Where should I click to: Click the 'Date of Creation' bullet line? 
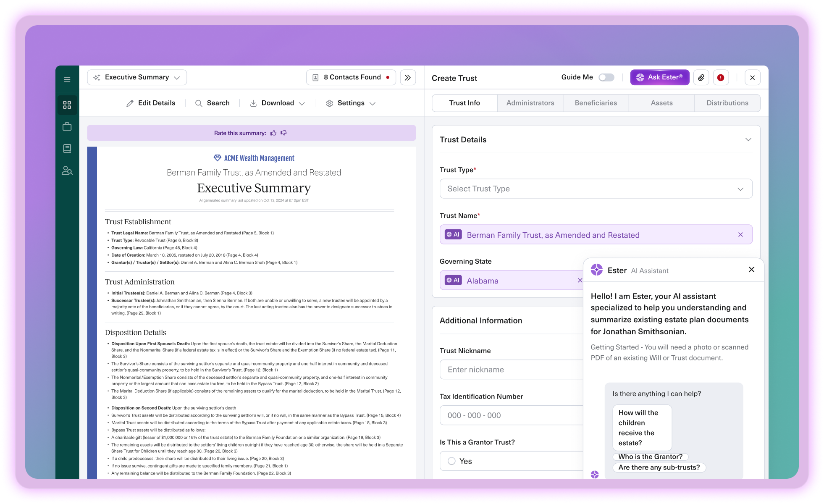pyautogui.click(x=184, y=255)
